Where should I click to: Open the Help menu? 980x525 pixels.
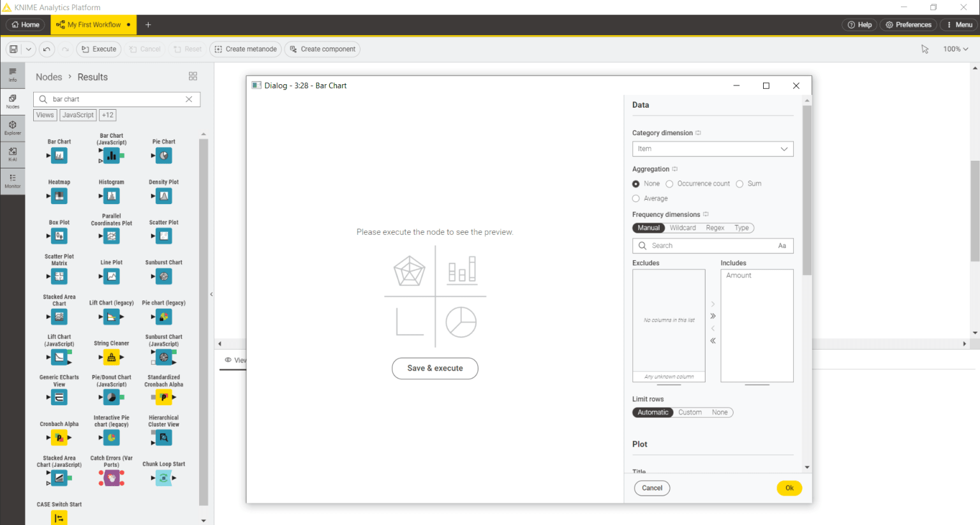859,25
